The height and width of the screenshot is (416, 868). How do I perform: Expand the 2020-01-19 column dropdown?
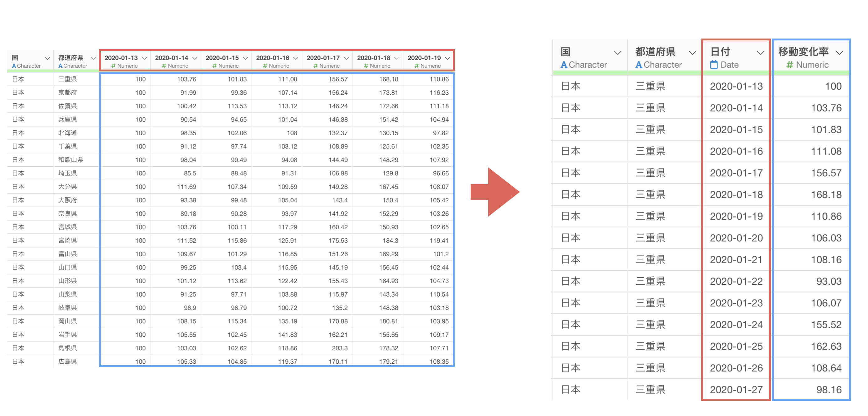447,58
